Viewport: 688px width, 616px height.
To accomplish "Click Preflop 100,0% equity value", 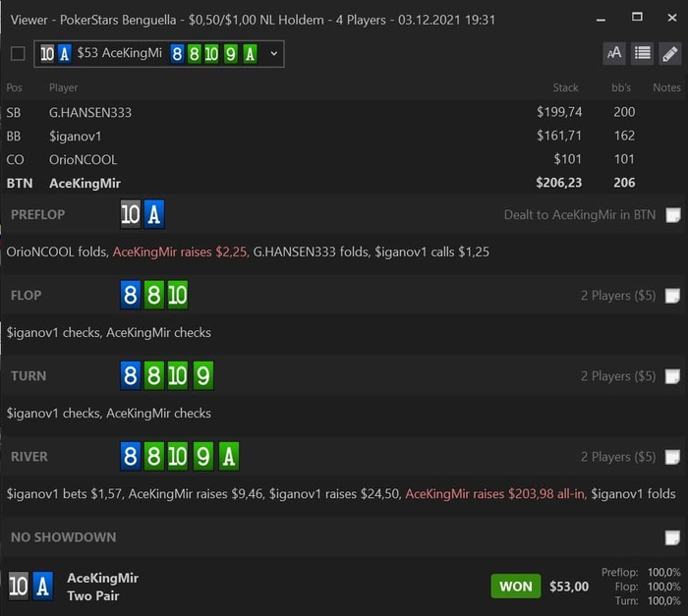I will click(663, 573).
